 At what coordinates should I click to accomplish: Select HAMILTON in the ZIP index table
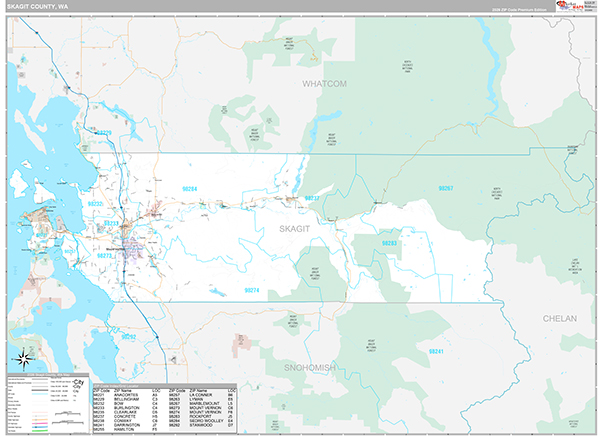pyautogui.click(x=124, y=429)
